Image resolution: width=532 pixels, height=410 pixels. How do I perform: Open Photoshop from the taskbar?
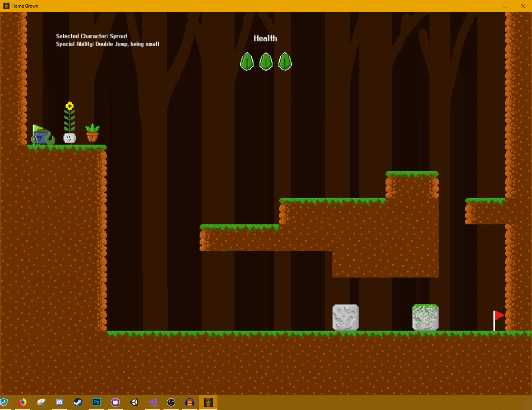click(96, 402)
